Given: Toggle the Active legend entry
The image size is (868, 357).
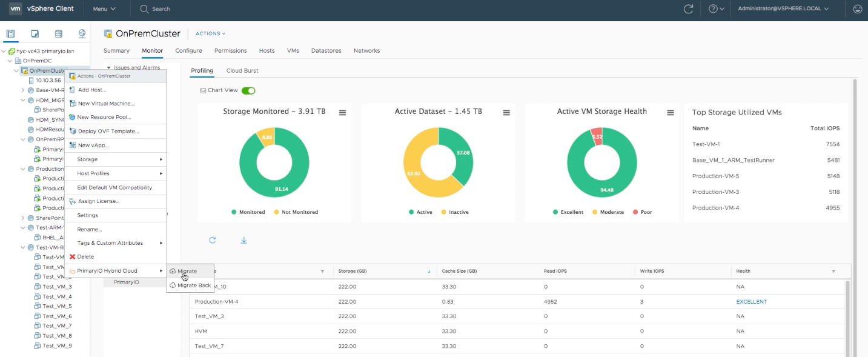Looking at the screenshot, I should pos(421,212).
